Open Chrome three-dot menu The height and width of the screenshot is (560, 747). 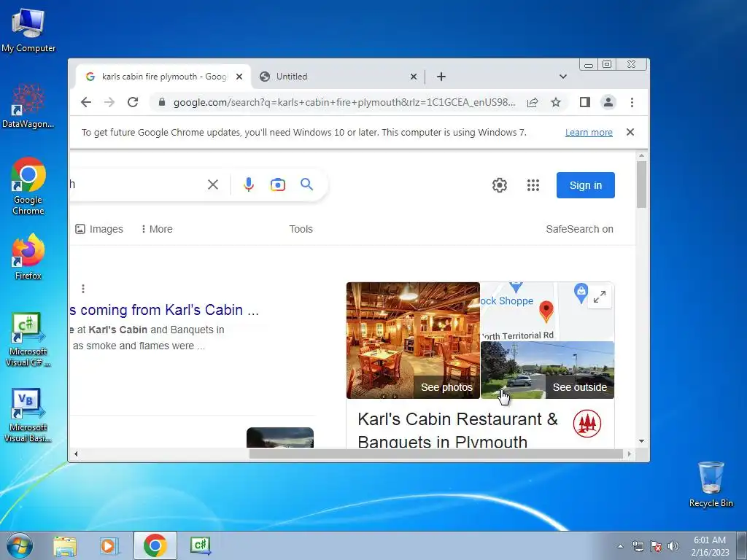[x=632, y=102]
